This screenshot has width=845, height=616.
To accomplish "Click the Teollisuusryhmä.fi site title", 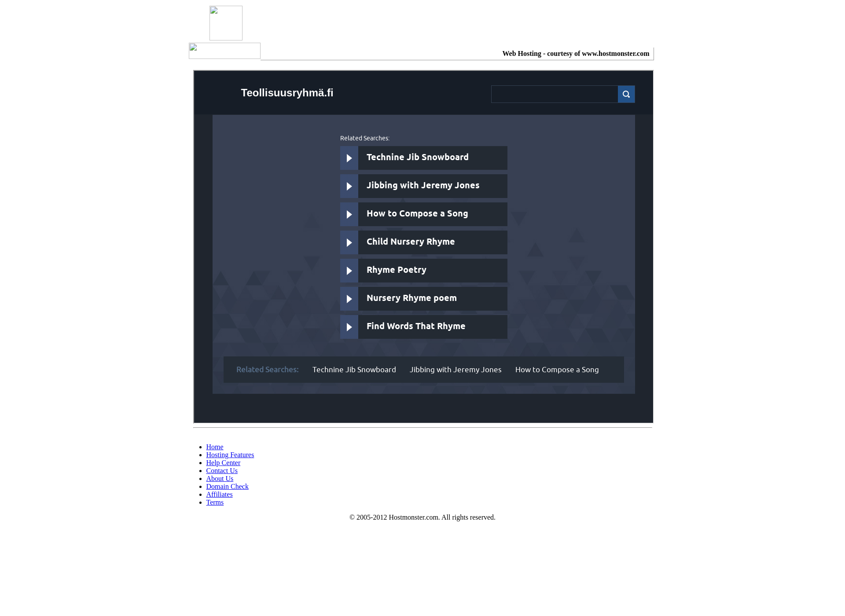I will pyautogui.click(x=287, y=92).
